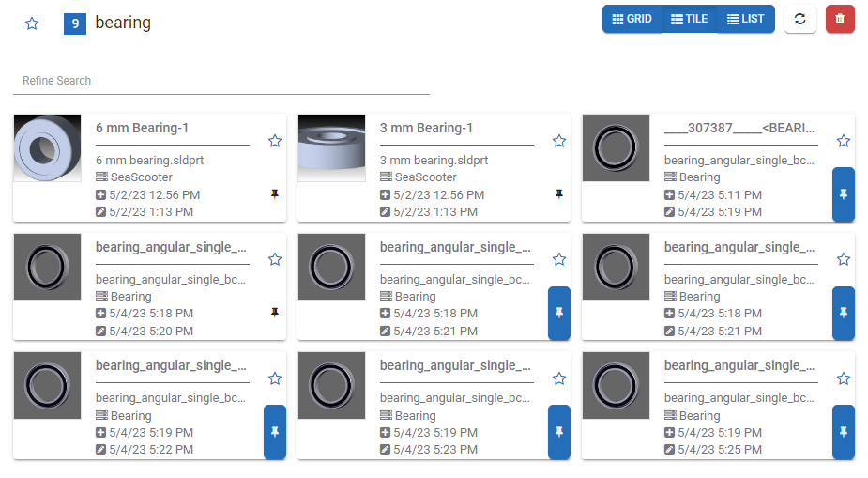Switch to TILE view
This screenshot has width=868, height=478.
(x=689, y=19)
